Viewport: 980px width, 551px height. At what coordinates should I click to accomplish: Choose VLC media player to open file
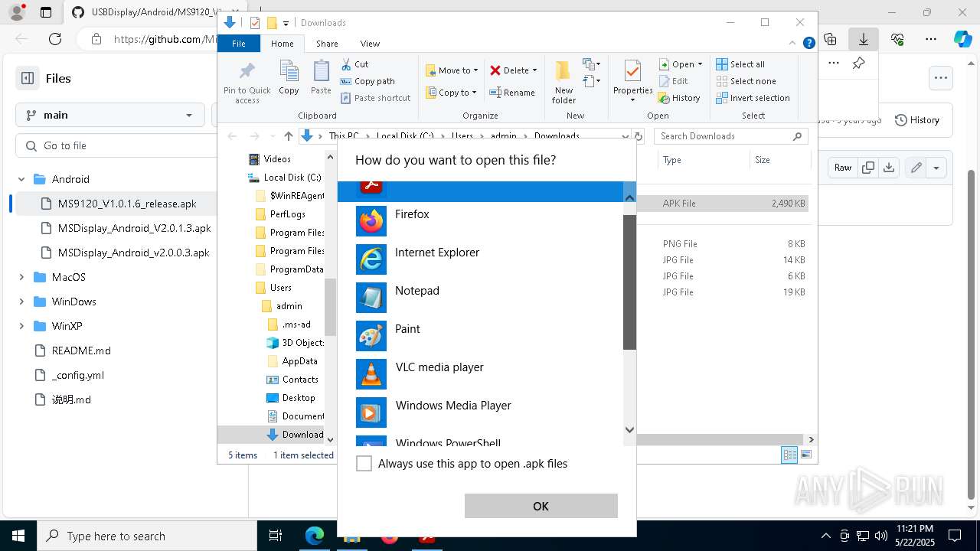pos(481,374)
